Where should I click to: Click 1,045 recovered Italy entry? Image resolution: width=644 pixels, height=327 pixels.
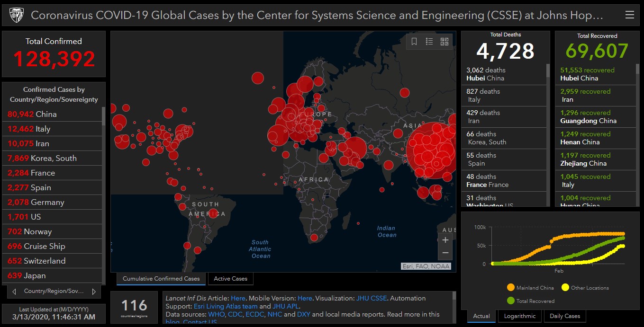coord(596,181)
